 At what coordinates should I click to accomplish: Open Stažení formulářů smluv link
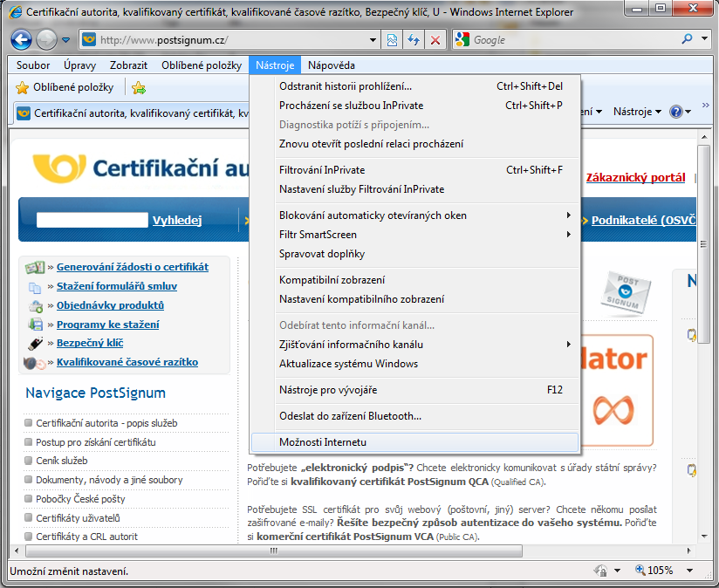click(117, 286)
